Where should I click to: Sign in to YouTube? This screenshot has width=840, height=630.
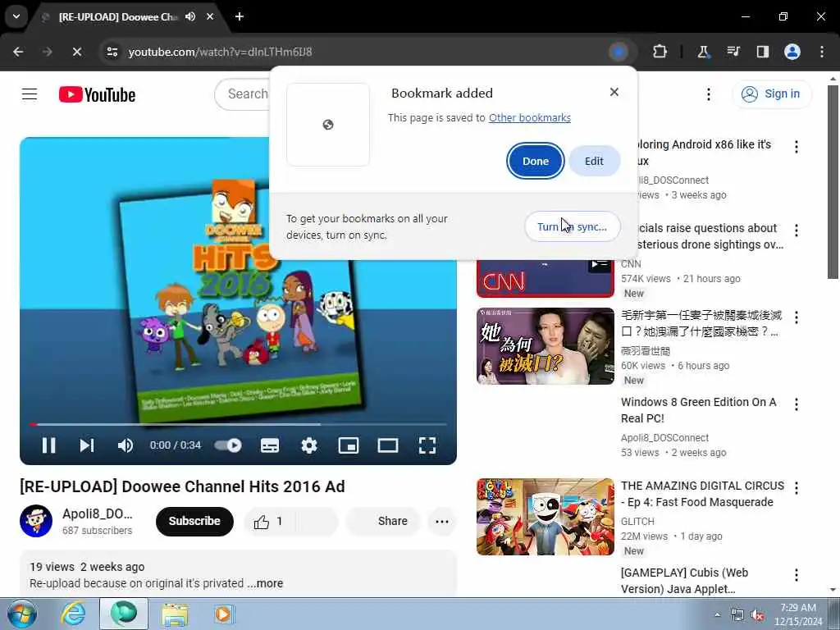pyautogui.click(x=771, y=94)
